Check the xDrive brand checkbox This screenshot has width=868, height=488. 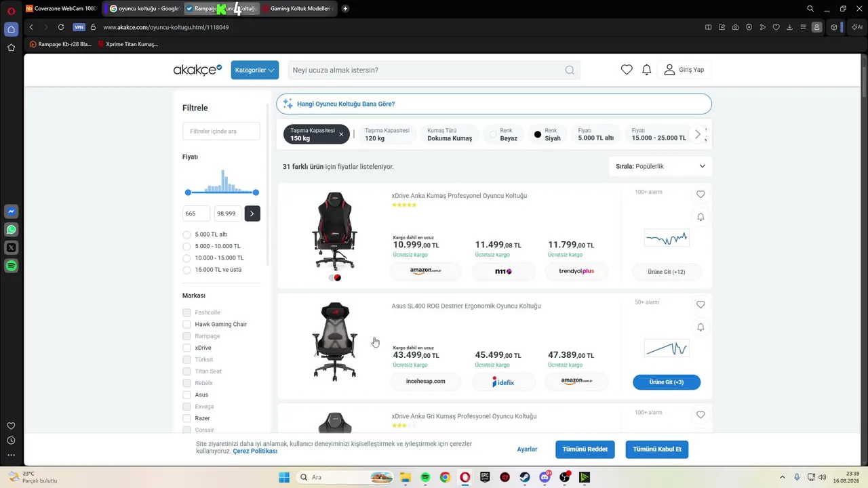tap(186, 348)
